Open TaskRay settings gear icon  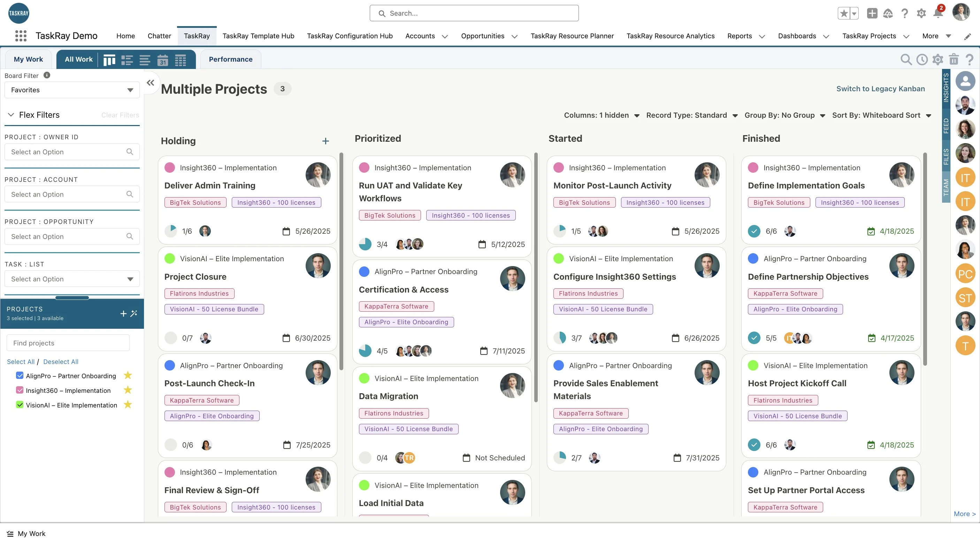pyautogui.click(x=938, y=59)
